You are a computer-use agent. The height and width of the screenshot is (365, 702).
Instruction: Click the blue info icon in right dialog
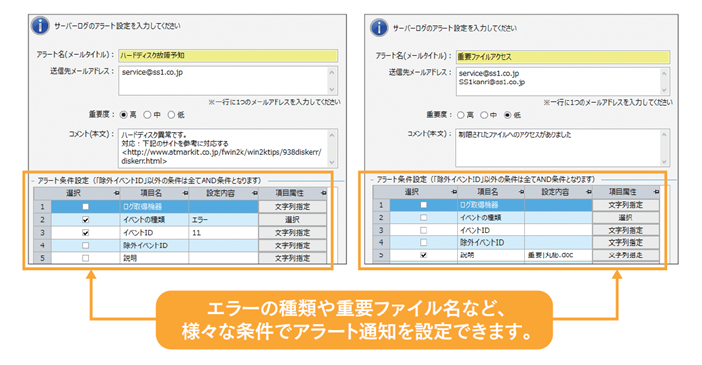point(379,28)
